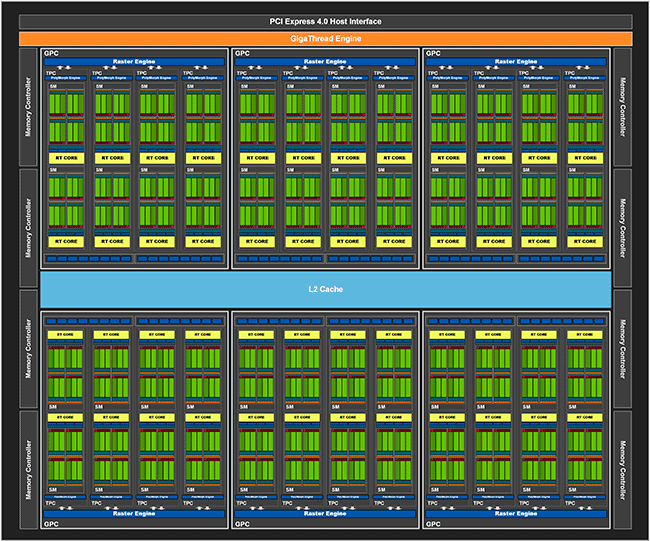Select the topmost right Memory Controller block

622,106
